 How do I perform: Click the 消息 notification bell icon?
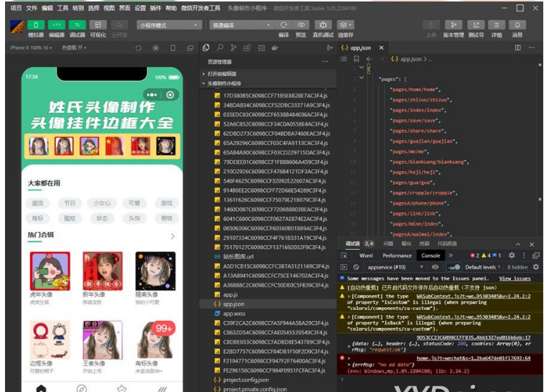click(517, 24)
